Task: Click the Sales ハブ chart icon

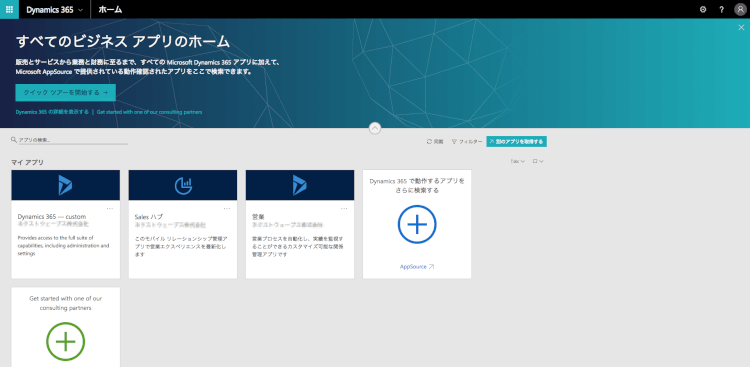Action: click(183, 186)
